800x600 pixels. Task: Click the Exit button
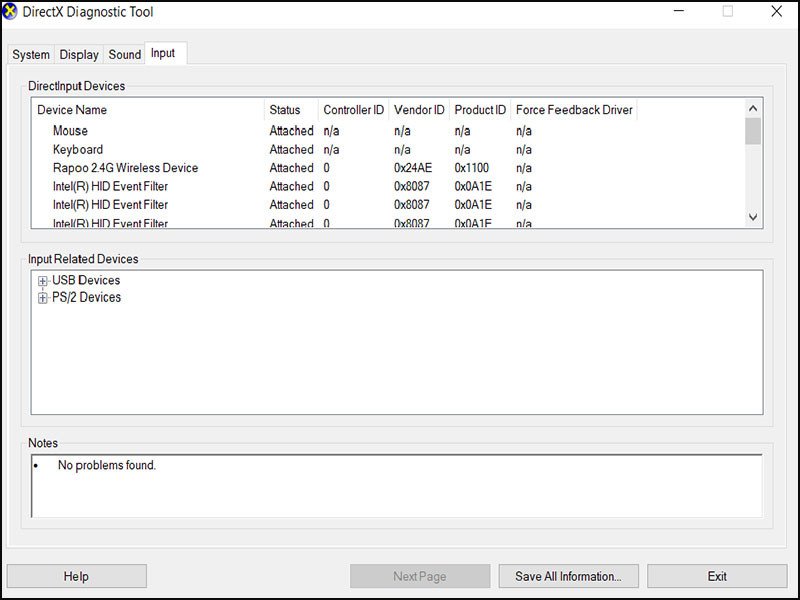point(717,576)
